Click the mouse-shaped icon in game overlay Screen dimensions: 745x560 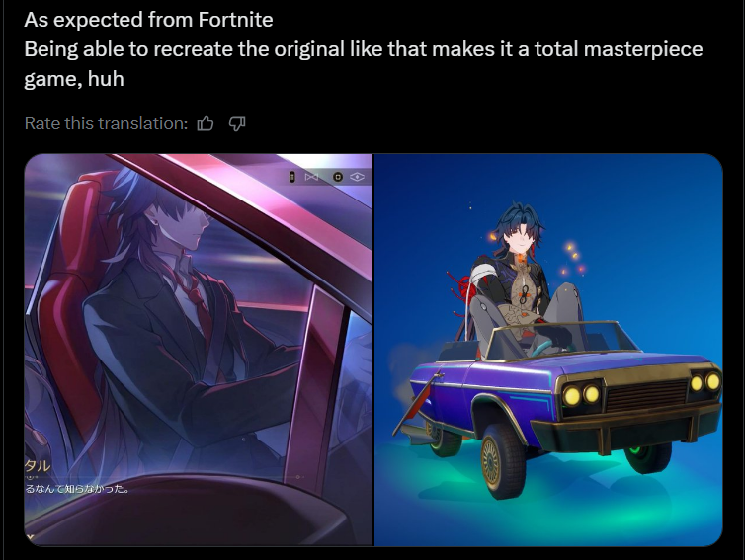tap(292, 177)
